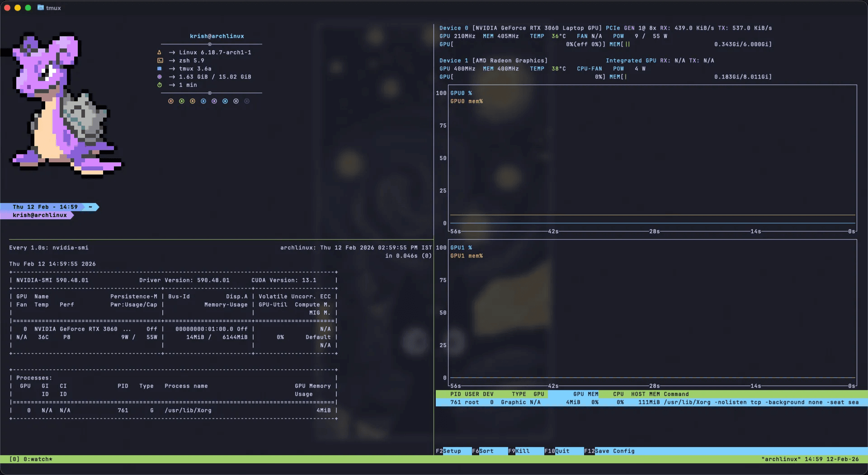Click Device 1 AMD Radeon Graphics header
The width and height of the screenshot is (868, 475).
(494, 61)
